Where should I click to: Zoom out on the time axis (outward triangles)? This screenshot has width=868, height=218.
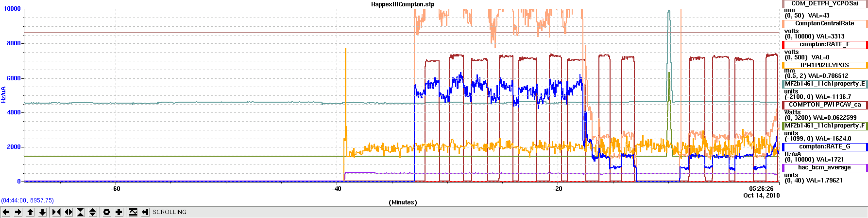pos(68,212)
